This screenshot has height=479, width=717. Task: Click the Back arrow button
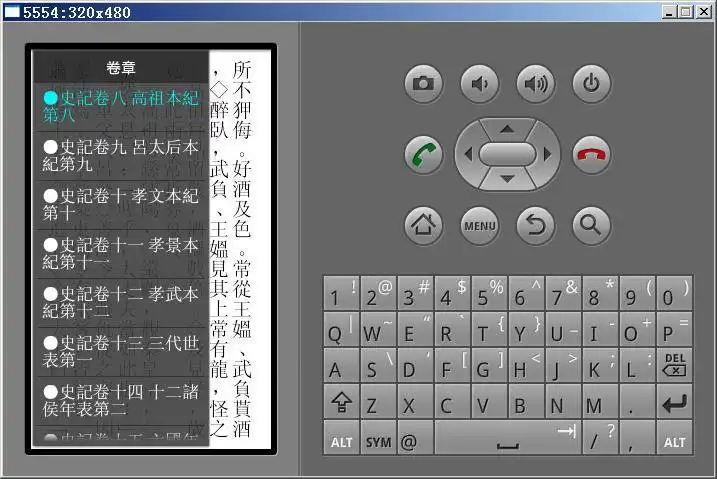click(x=535, y=225)
